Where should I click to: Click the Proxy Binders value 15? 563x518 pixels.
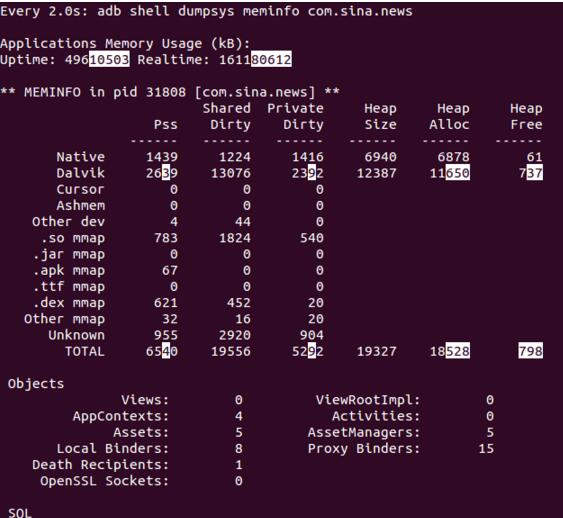click(486, 448)
